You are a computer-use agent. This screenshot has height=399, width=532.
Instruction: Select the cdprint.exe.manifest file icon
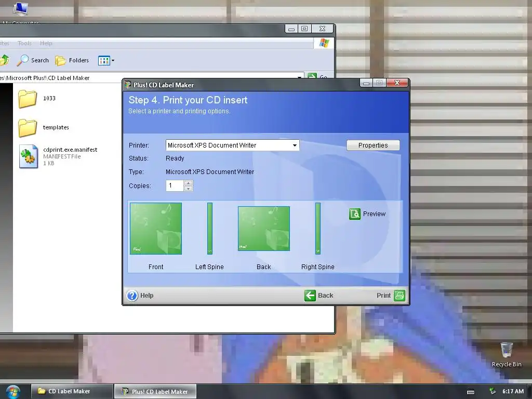click(29, 156)
